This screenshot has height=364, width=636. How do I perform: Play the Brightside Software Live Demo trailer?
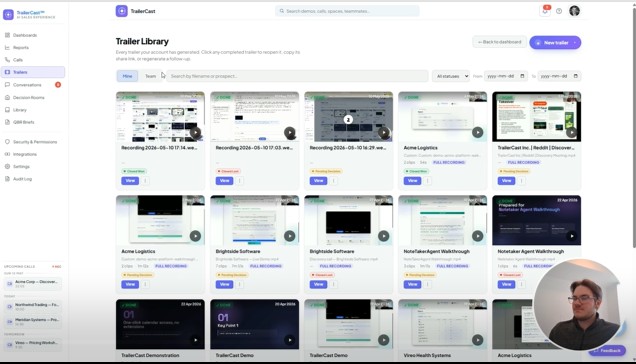[290, 236]
